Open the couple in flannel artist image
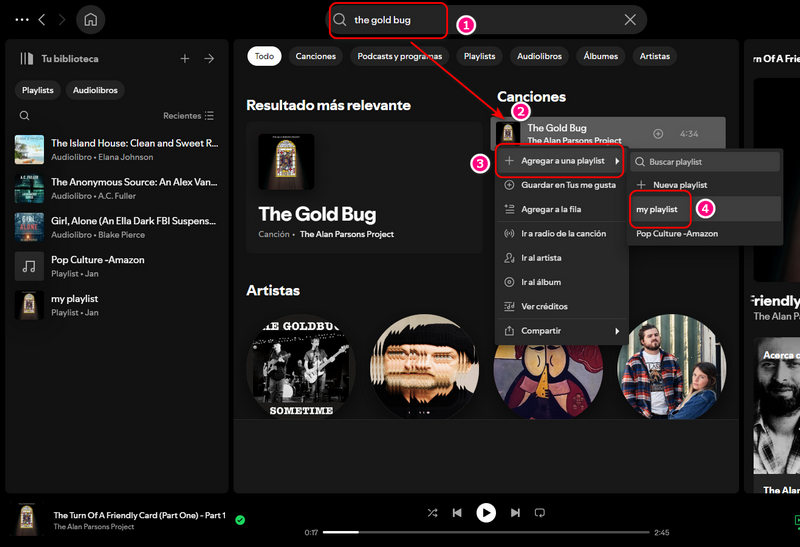The width and height of the screenshot is (800, 547). pyautogui.click(x=672, y=367)
